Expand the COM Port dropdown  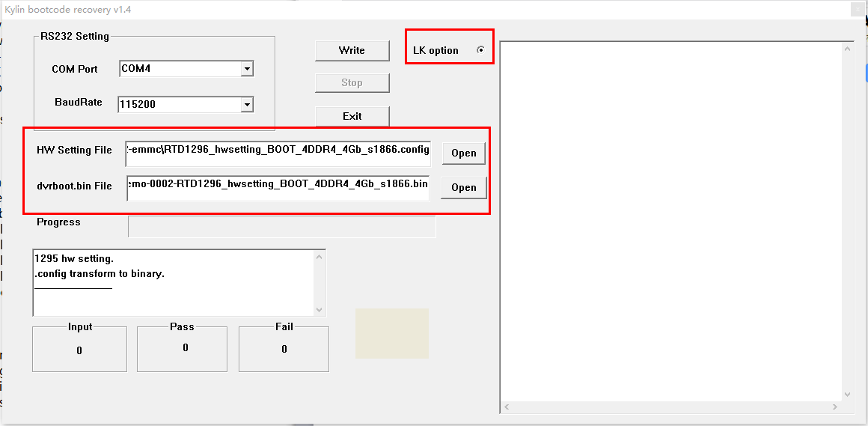tap(247, 69)
